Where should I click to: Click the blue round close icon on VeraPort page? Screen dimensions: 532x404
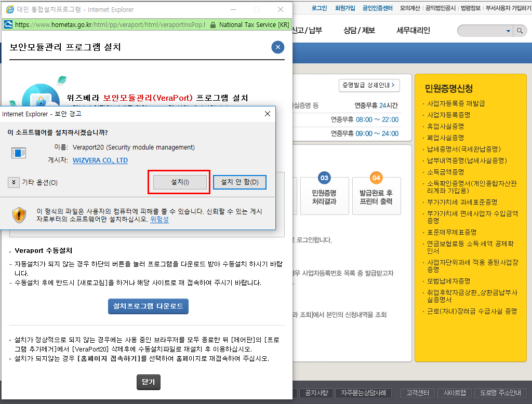[278, 47]
